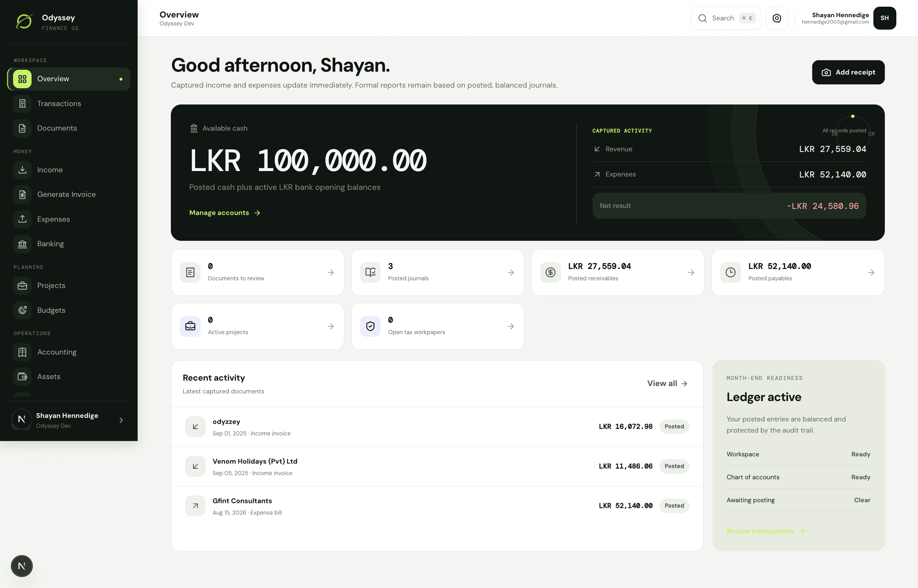Click the Transactions receipt icon
918x588 pixels.
click(22, 104)
